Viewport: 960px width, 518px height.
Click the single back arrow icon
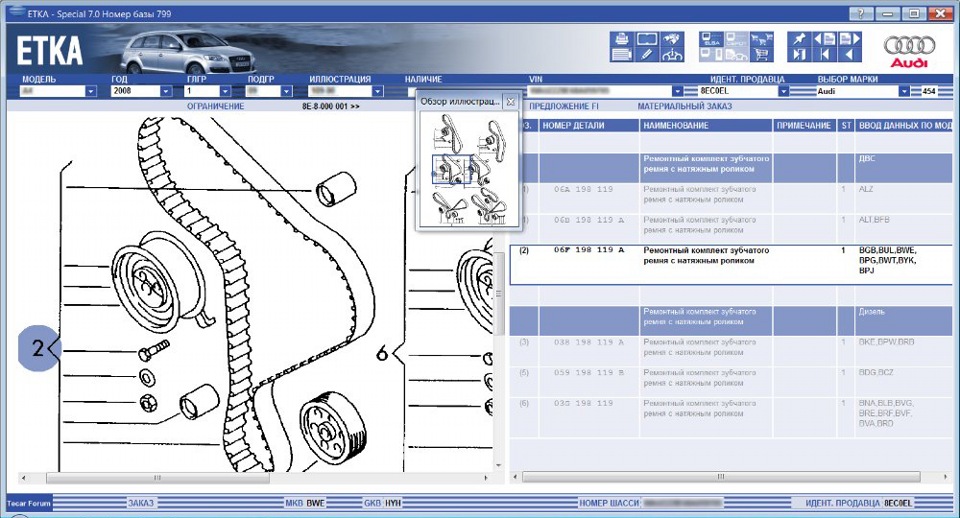(849, 54)
